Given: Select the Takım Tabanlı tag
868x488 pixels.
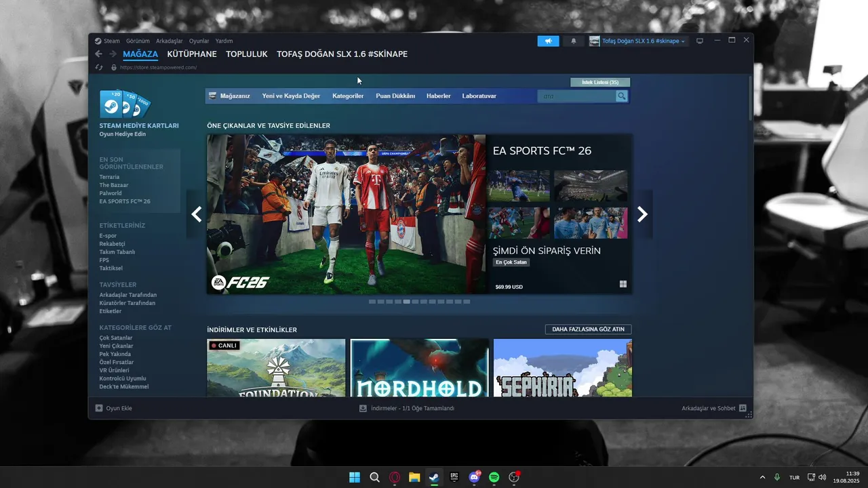Looking at the screenshot, I should (117, 252).
